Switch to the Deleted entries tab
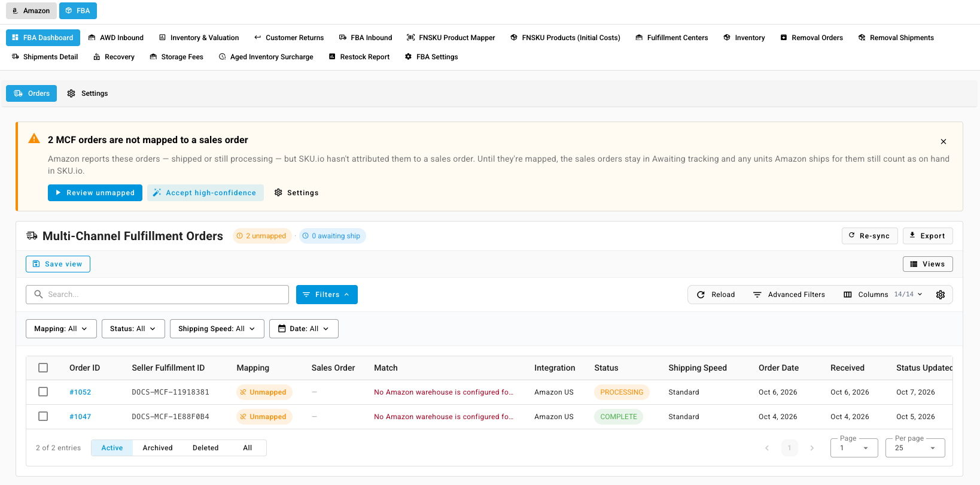980x485 pixels. coord(205,448)
